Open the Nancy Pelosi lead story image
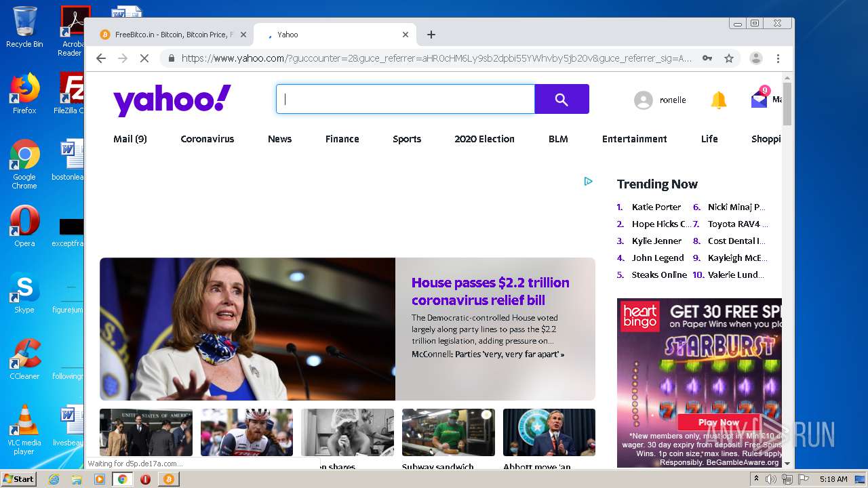This screenshot has width=868, height=488. (248, 329)
